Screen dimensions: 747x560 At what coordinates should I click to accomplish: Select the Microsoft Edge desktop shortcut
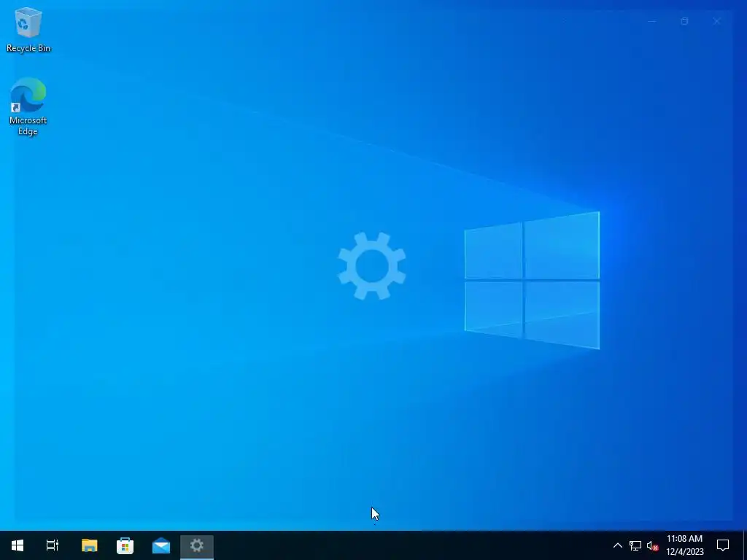click(x=28, y=106)
